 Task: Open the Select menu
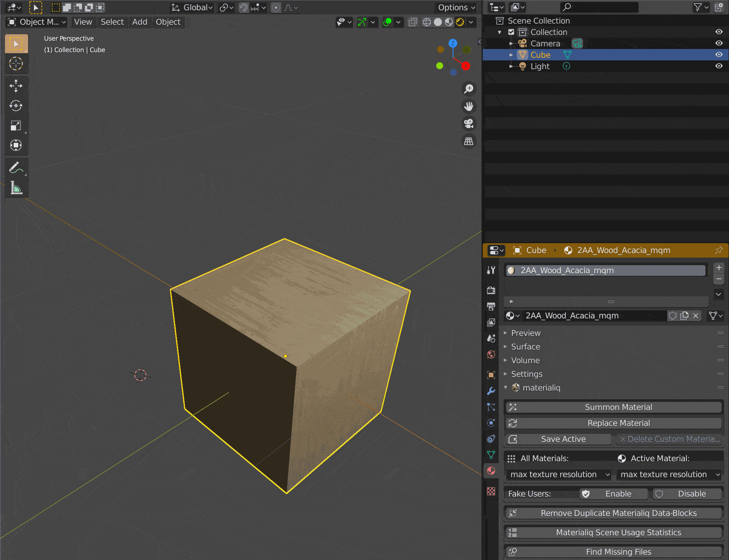[112, 22]
